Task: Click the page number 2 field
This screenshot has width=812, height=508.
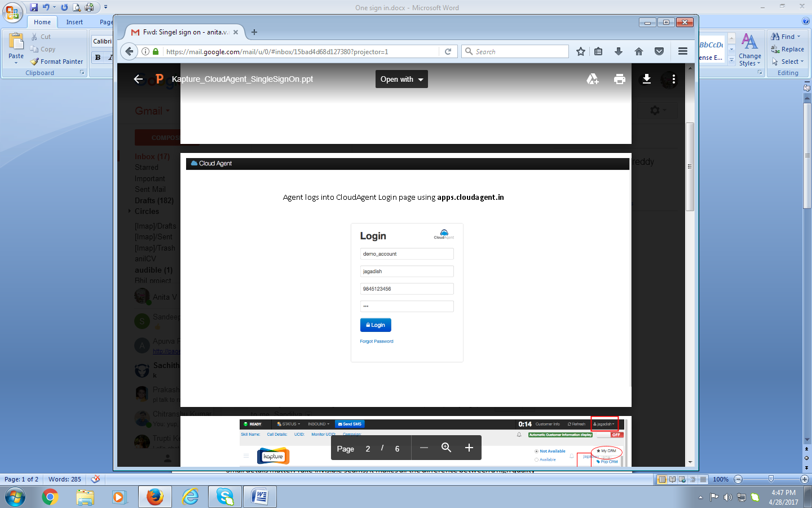Action: (368, 449)
